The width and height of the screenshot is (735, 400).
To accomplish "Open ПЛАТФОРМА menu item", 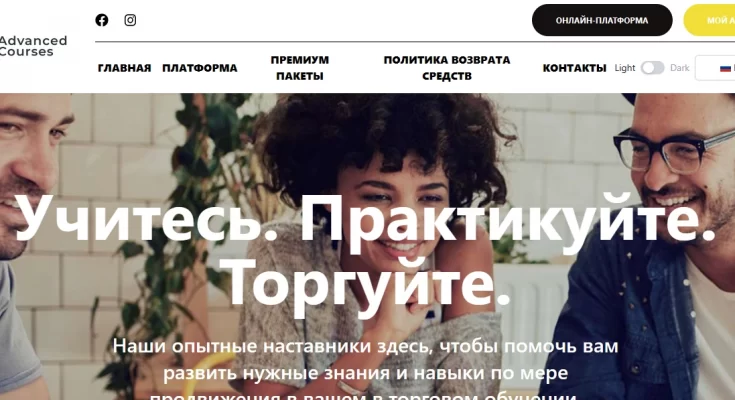I will [x=200, y=68].
